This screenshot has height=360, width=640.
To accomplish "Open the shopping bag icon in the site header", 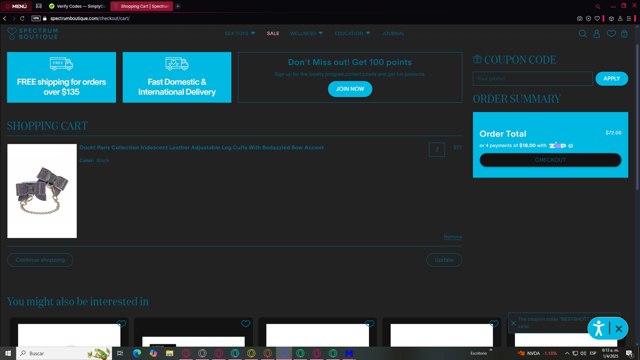I will tap(624, 34).
